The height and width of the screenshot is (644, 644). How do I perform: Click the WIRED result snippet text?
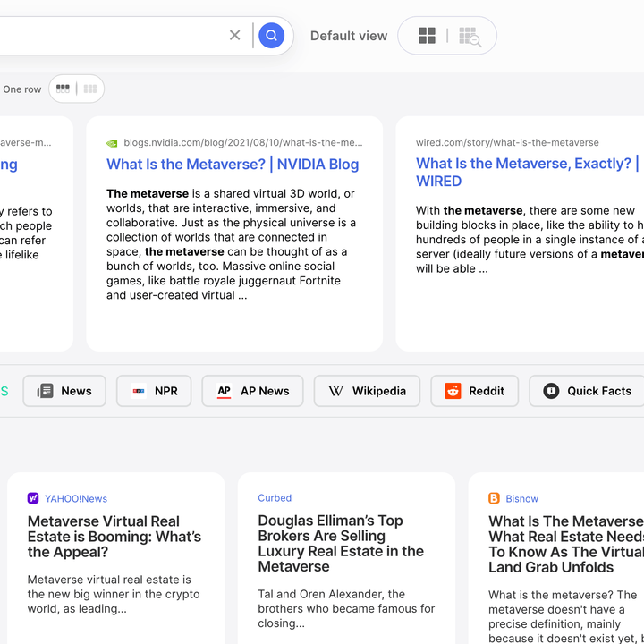click(x=530, y=240)
